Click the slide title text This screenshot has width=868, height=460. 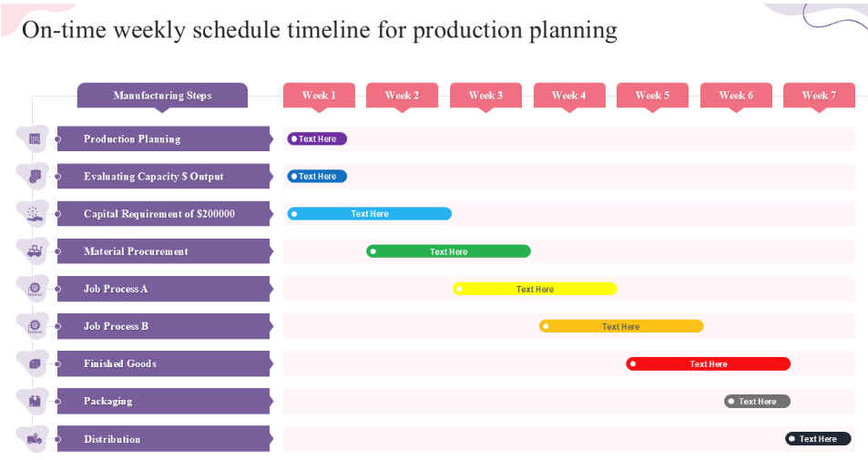(x=319, y=30)
